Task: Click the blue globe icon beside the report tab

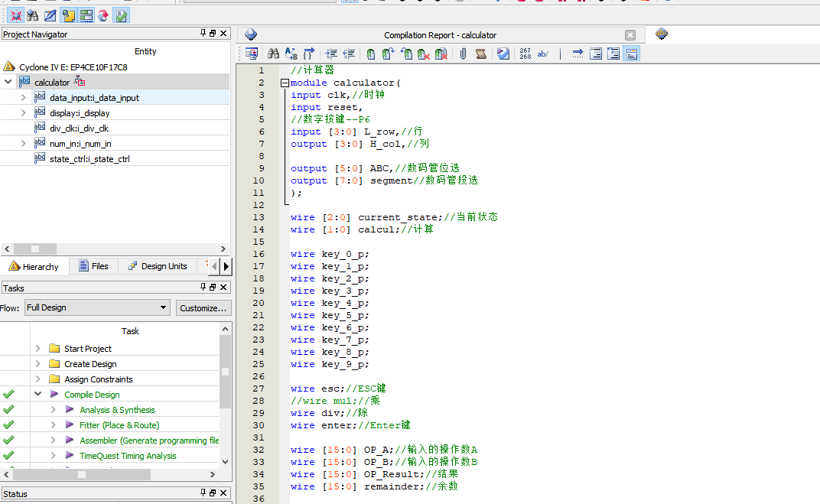Action: pos(251,34)
